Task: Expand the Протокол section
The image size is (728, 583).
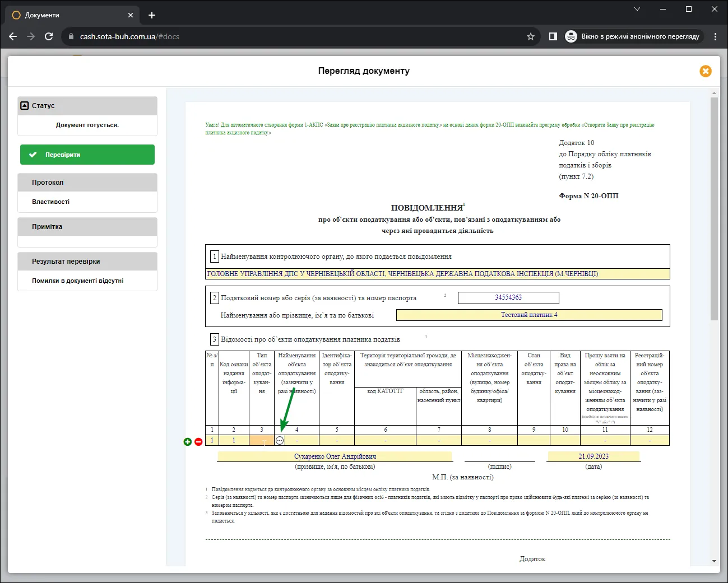Action: (87, 183)
